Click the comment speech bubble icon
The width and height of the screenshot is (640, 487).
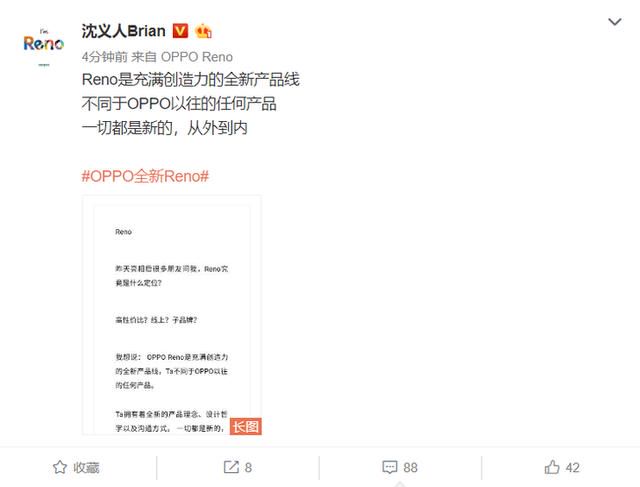pos(390,467)
